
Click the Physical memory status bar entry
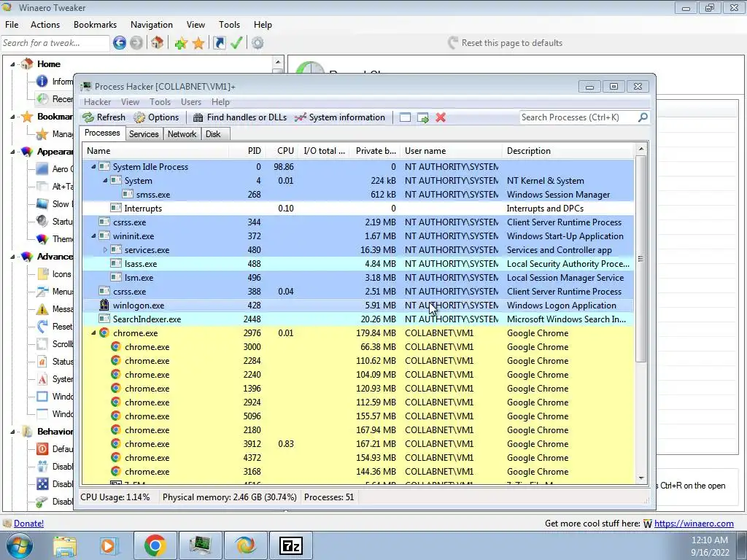[x=229, y=497]
